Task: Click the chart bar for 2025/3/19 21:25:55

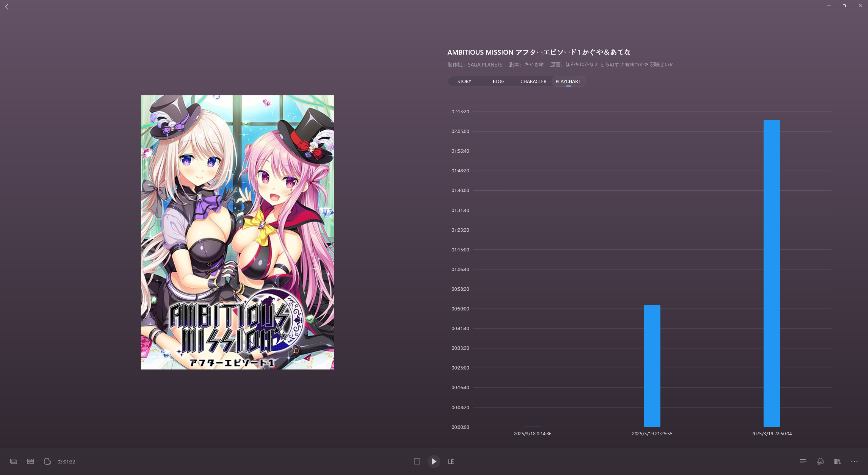Action: 652,366
